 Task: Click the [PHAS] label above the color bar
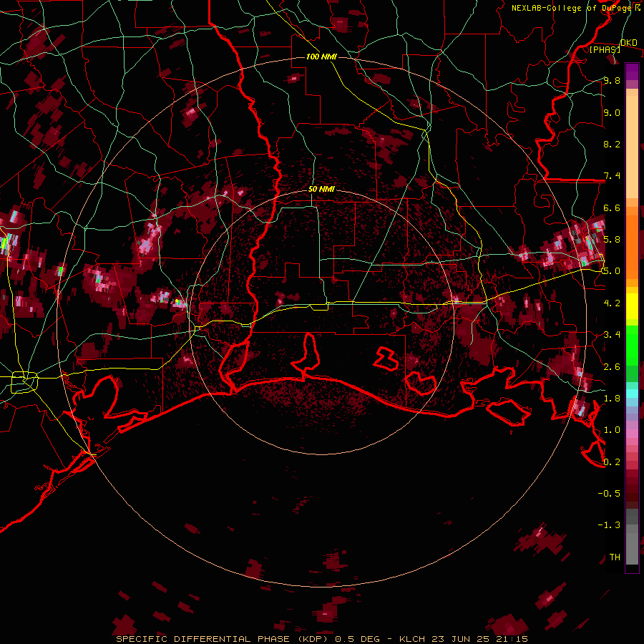tap(605, 49)
